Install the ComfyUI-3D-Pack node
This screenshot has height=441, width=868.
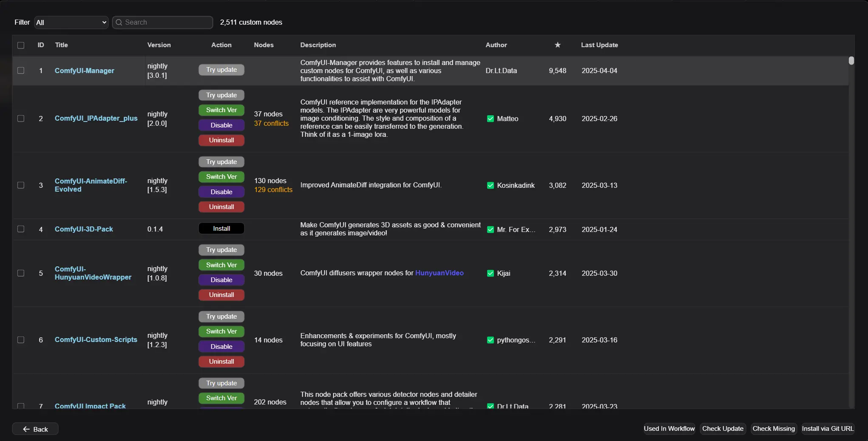[221, 229]
